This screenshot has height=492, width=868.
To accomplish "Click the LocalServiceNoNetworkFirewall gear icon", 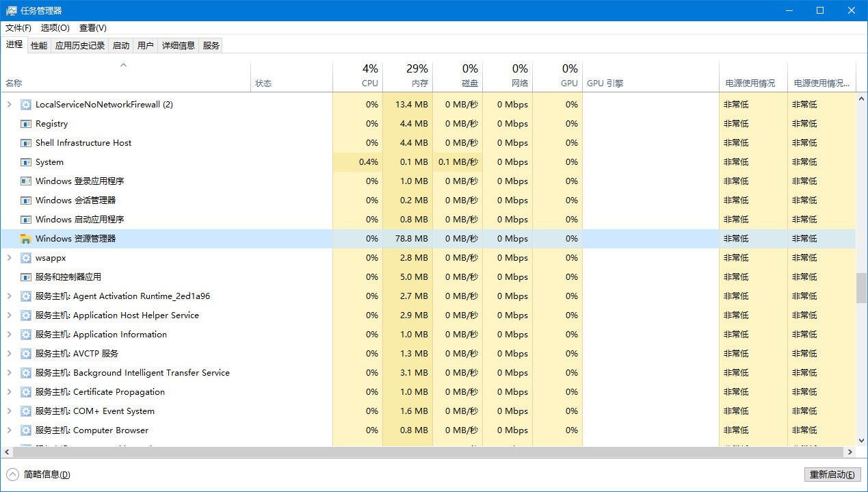I will [26, 105].
